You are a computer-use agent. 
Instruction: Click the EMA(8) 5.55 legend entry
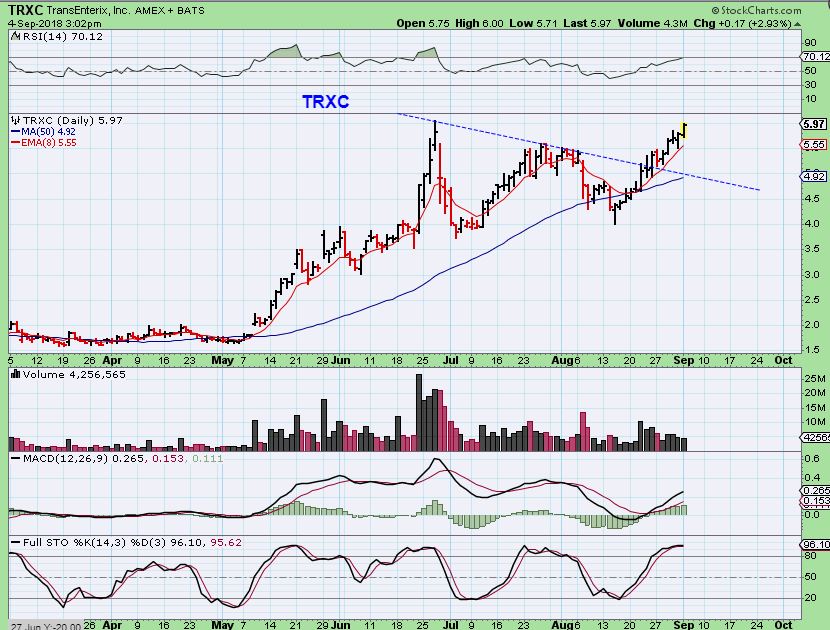point(43,142)
